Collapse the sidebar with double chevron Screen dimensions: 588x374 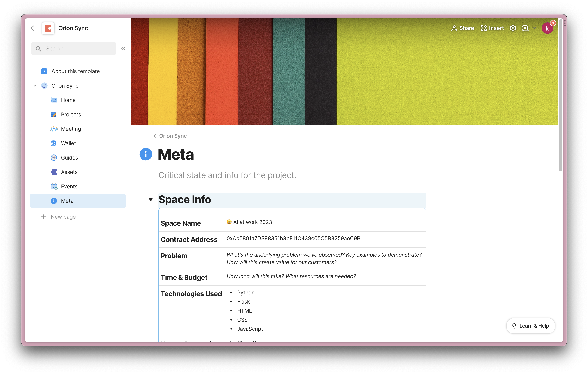pos(124,48)
